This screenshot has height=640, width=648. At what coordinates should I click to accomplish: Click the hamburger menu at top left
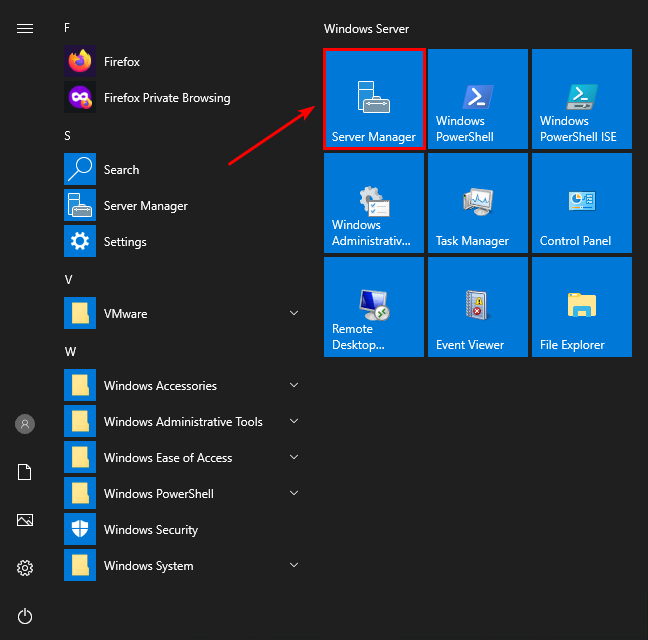click(x=25, y=28)
